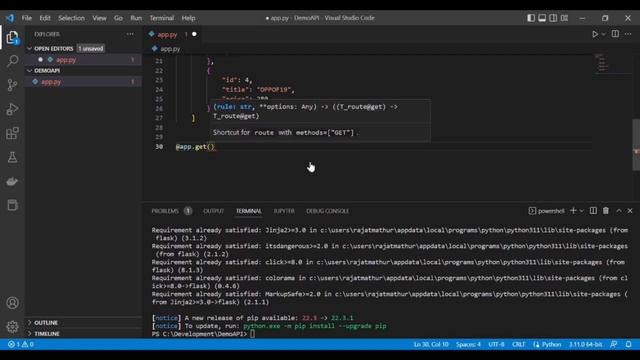
Task: Open the Source Control view
Action: click(12, 85)
